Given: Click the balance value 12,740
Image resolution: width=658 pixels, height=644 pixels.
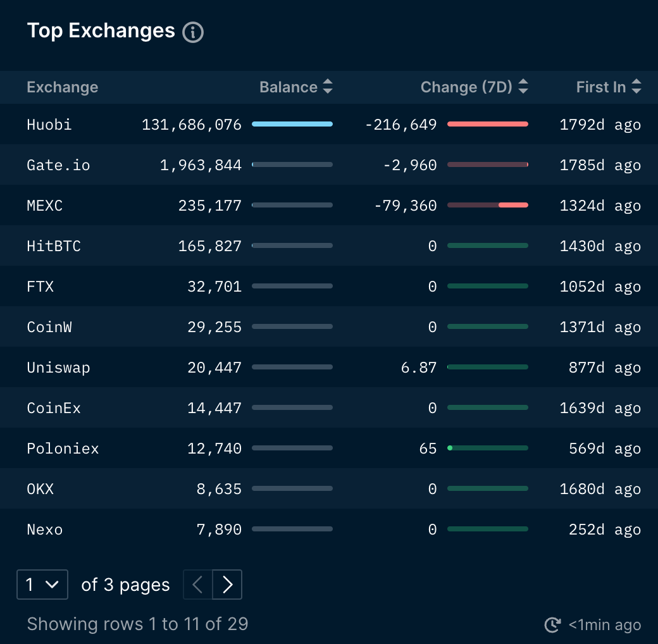Looking at the screenshot, I should tap(214, 449).
